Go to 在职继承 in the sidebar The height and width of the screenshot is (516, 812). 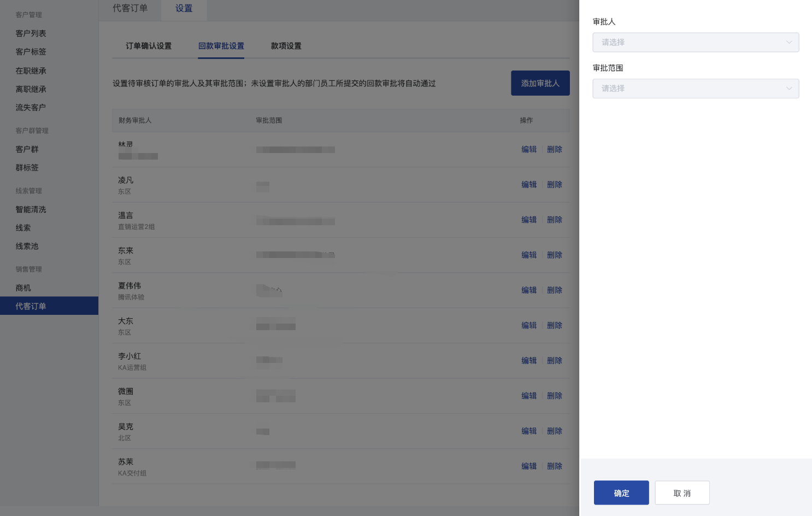(31, 71)
